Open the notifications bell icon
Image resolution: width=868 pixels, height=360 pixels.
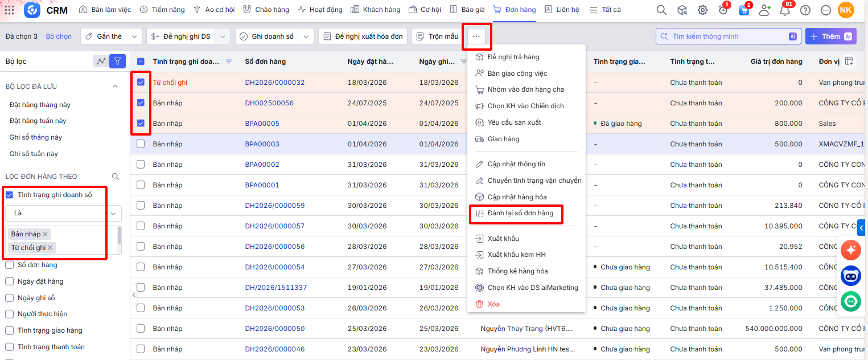[784, 10]
